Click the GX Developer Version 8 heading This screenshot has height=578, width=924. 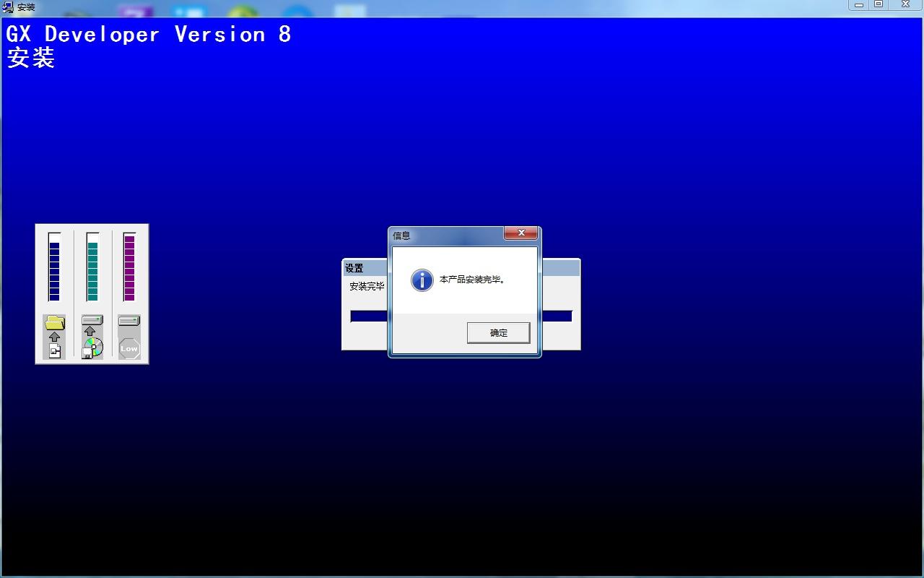[149, 35]
